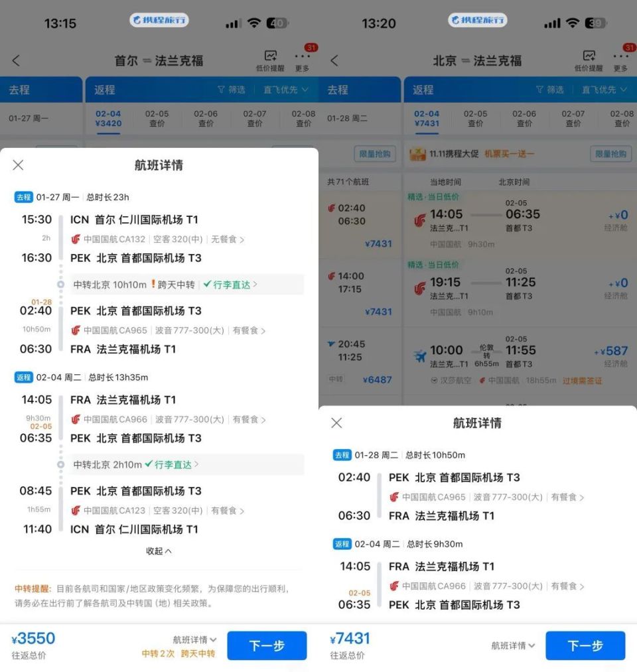Tap the back arrow on the 北京-法兰克福 page
Viewport: 637px width, 672px height.
334,60
